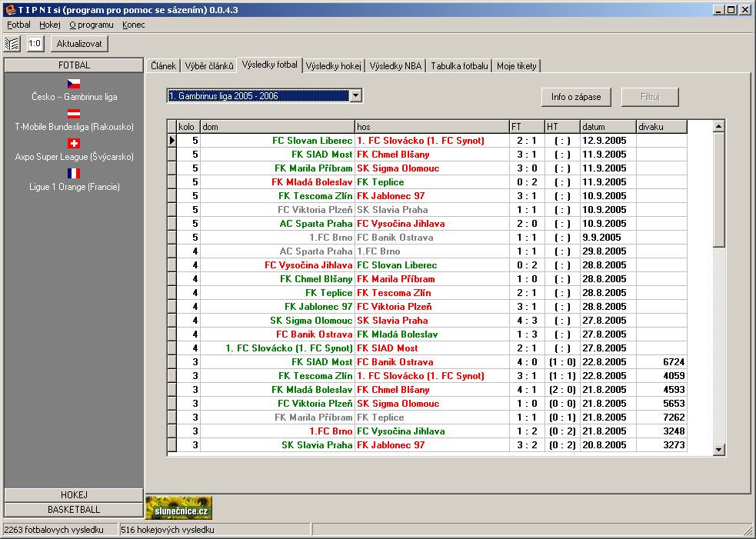This screenshot has width=756, height=539.
Task: Select the Austrian flag icon
Action: pos(74,114)
